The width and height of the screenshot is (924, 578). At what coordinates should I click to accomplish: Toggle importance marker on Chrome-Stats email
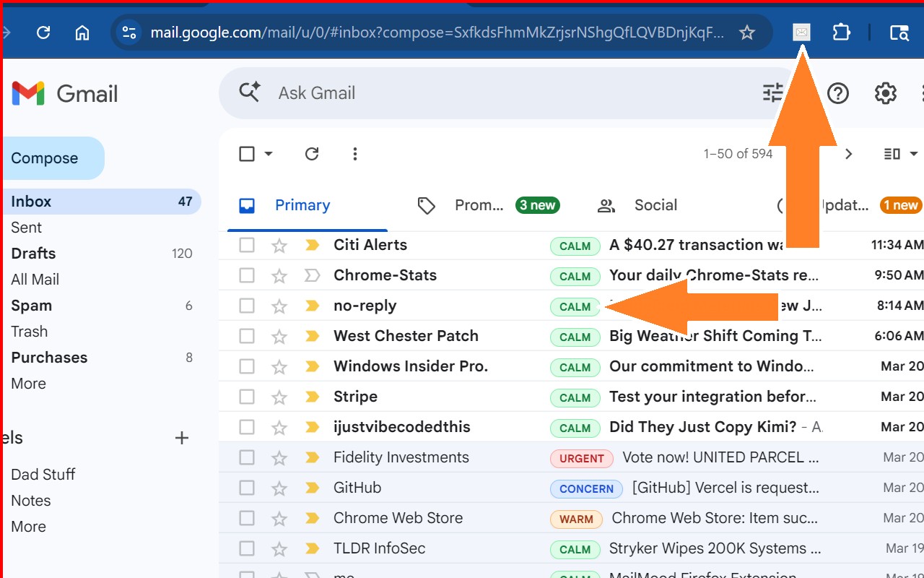pyautogui.click(x=312, y=275)
